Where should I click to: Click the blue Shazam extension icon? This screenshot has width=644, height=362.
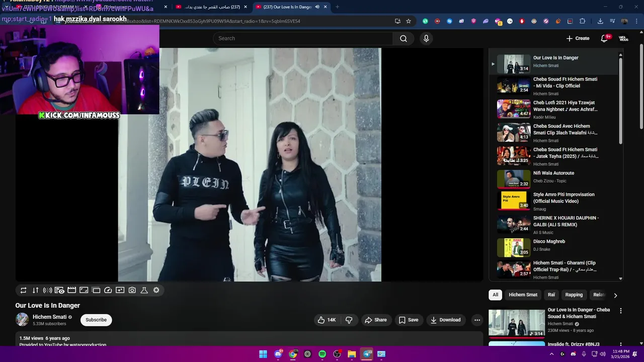coord(449,21)
